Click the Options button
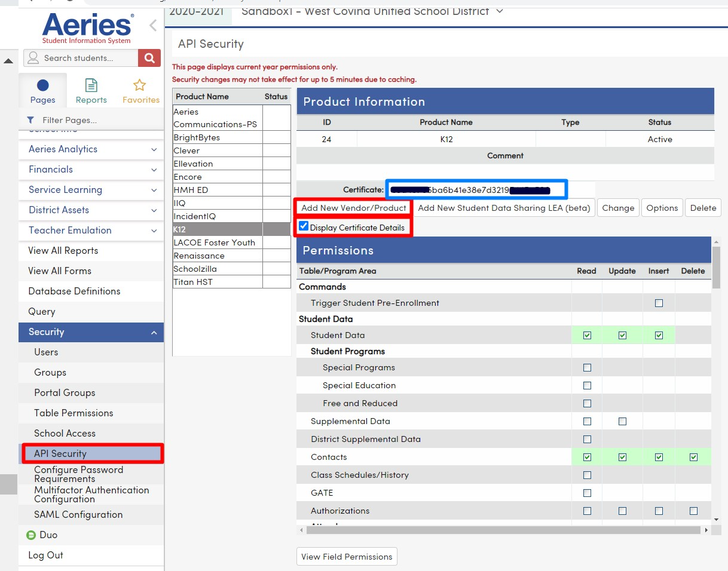This screenshot has height=571, width=728. click(x=662, y=208)
